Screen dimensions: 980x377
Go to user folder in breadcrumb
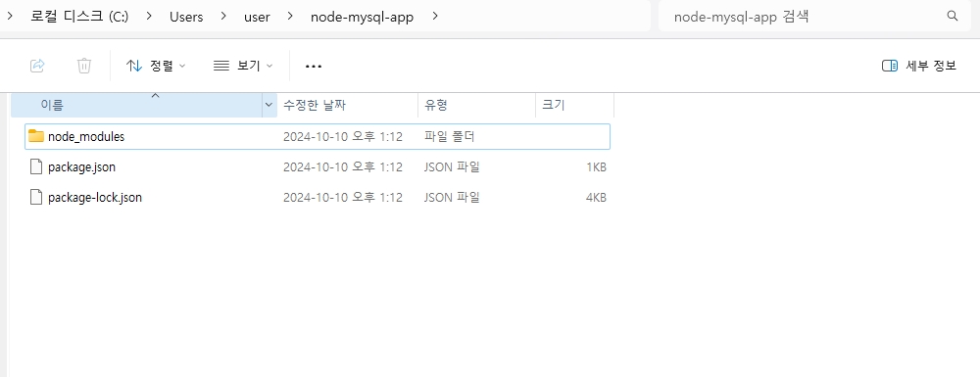click(x=257, y=17)
